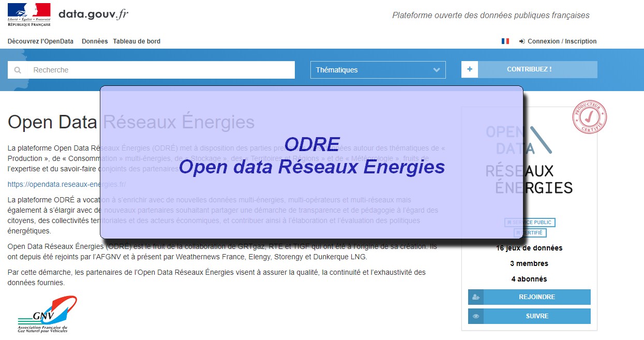
Task: Click the search magnifier icon
Action: tap(18, 70)
